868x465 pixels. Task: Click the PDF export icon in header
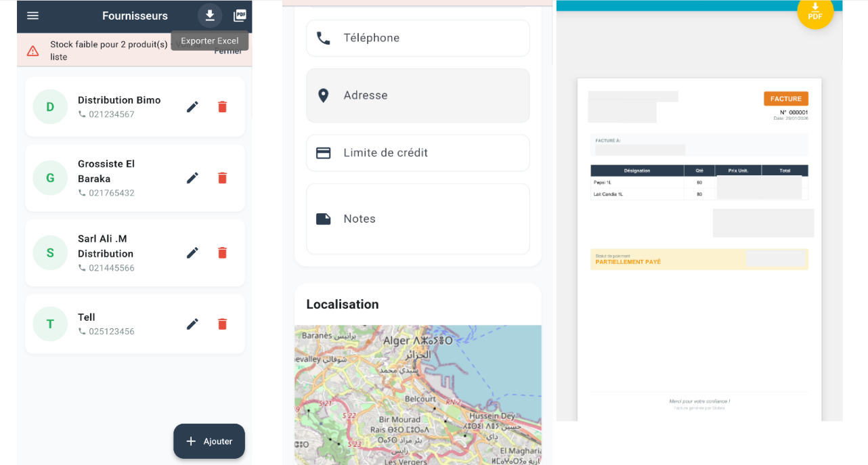(240, 16)
